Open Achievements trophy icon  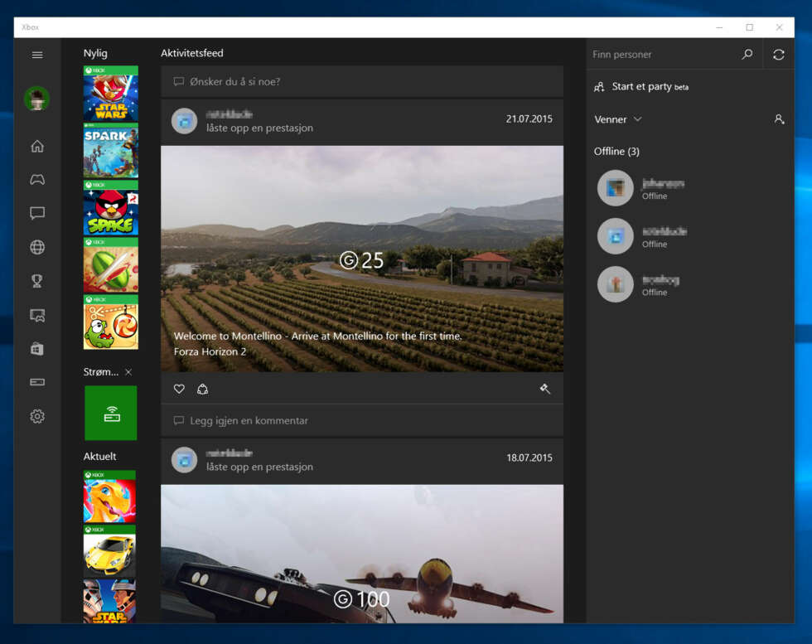pyautogui.click(x=37, y=281)
